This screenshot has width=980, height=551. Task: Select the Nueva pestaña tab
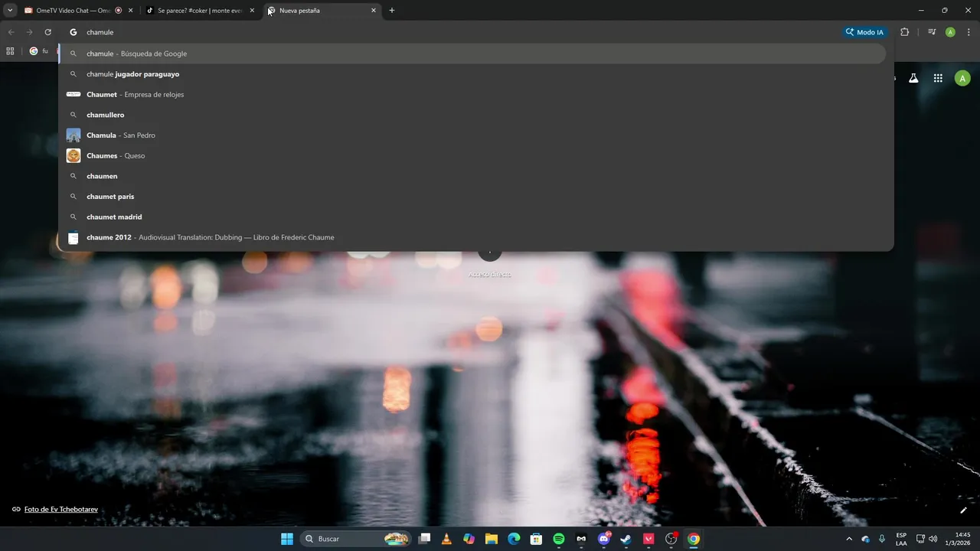click(322, 11)
